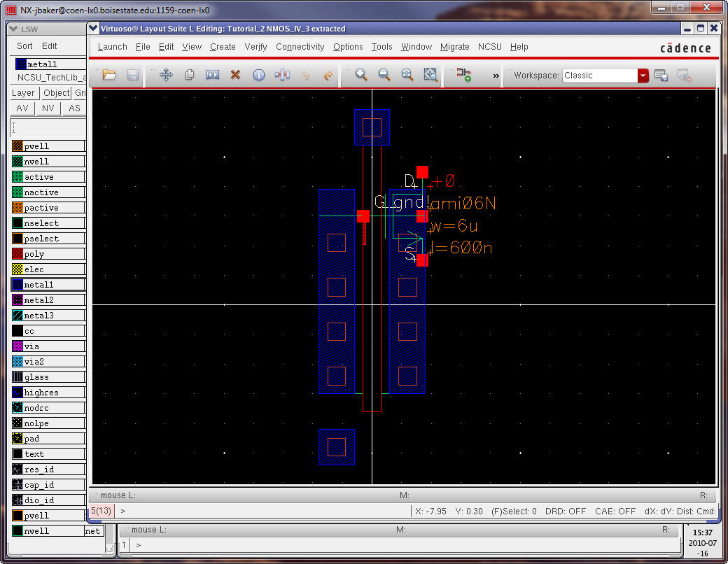Open the Connectivity menu
The height and width of the screenshot is (564, 728).
(x=300, y=47)
